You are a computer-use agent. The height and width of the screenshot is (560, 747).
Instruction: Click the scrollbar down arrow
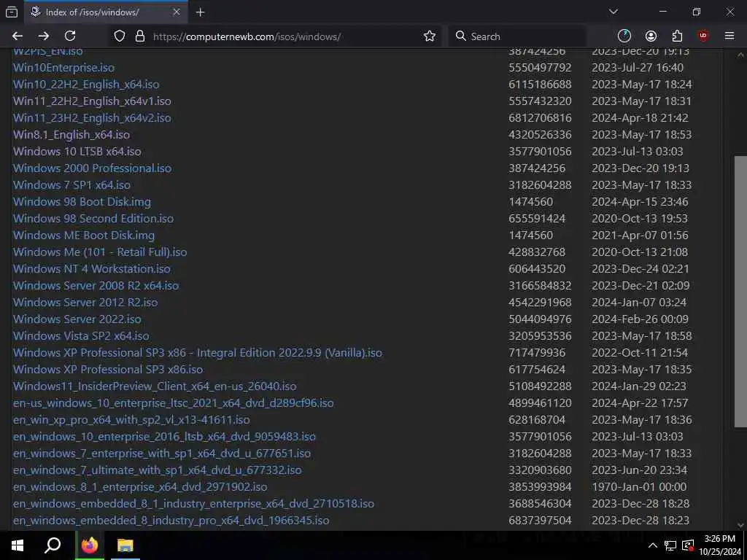click(x=740, y=525)
